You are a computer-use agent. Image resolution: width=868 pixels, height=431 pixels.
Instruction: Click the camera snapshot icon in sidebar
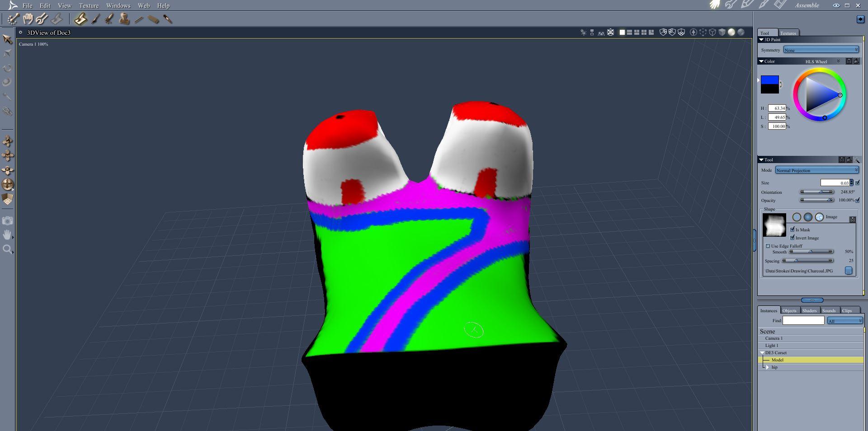7,220
